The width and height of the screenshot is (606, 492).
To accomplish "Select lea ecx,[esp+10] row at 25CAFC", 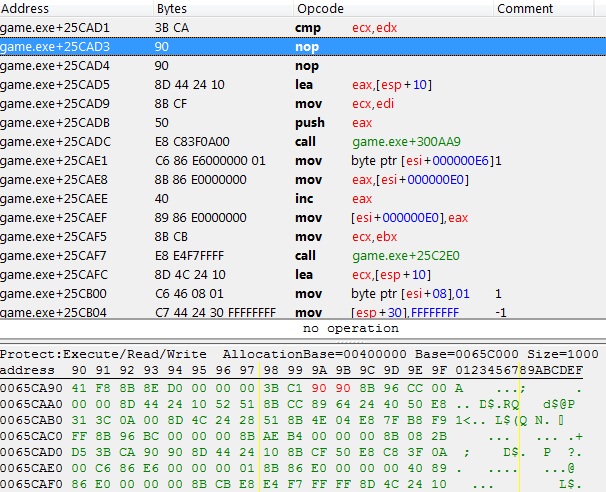I will (x=303, y=274).
